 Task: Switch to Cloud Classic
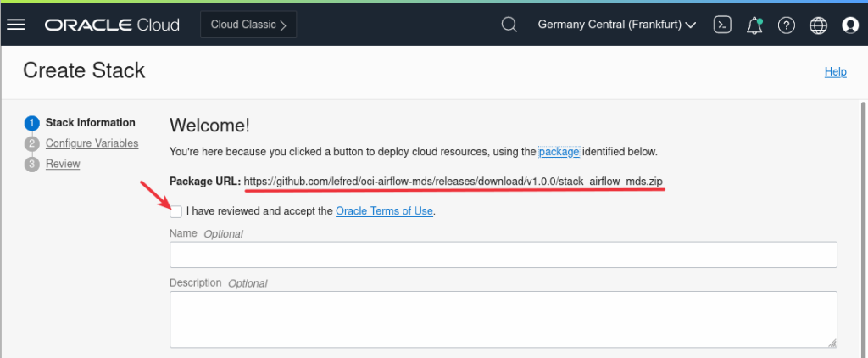[x=248, y=25]
